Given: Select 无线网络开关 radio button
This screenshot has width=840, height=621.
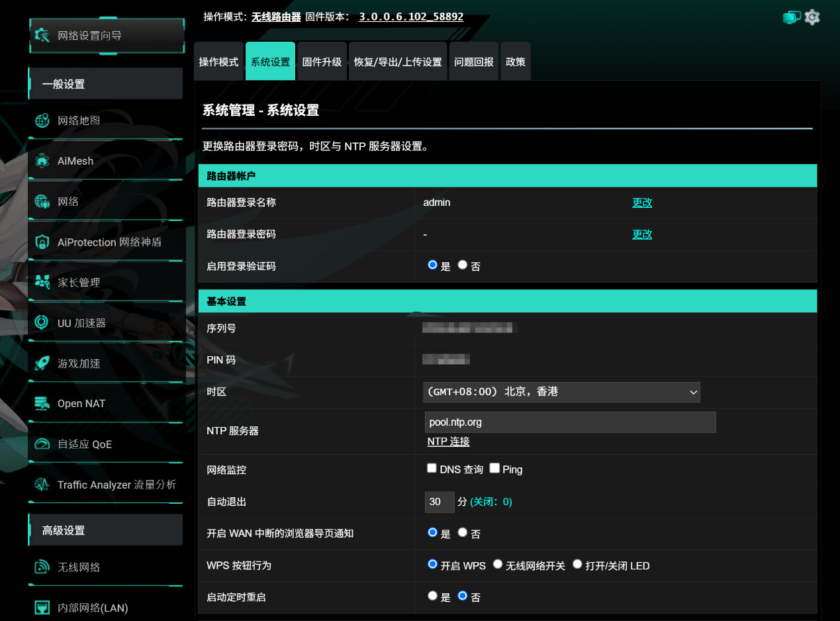Looking at the screenshot, I should 498,564.
